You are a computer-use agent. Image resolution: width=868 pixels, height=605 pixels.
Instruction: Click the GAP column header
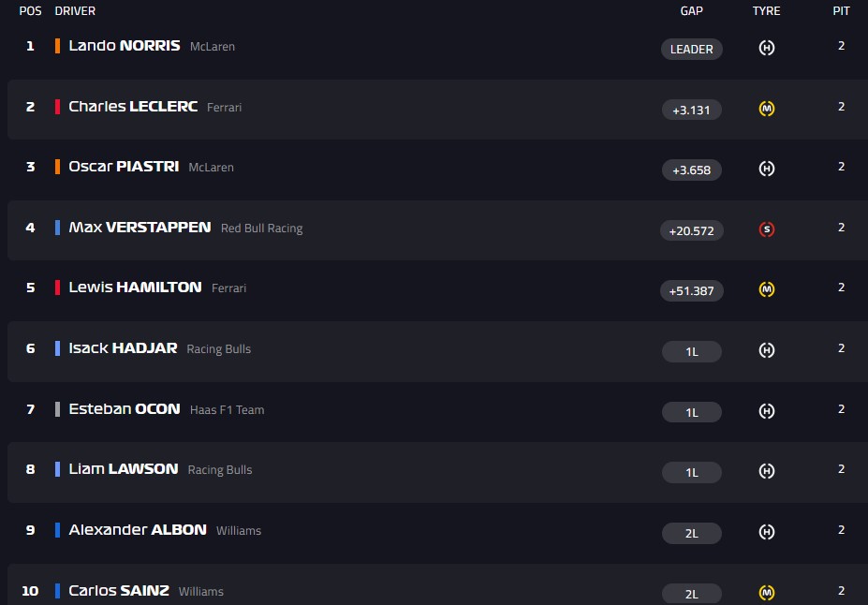(691, 11)
